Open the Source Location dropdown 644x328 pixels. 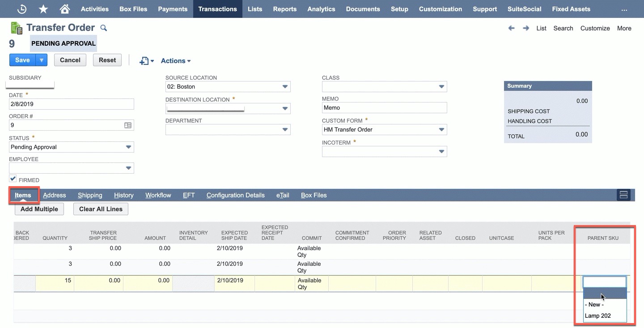[x=285, y=87]
